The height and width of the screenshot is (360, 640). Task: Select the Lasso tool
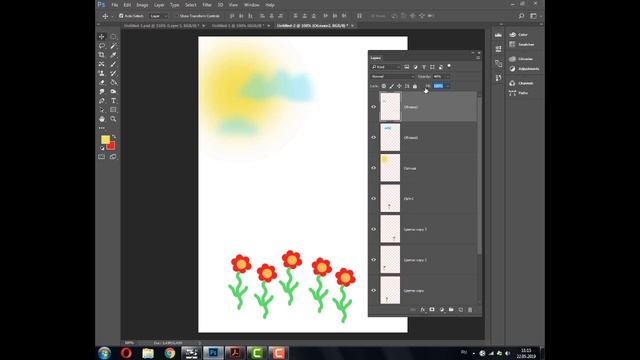[102, 46]
